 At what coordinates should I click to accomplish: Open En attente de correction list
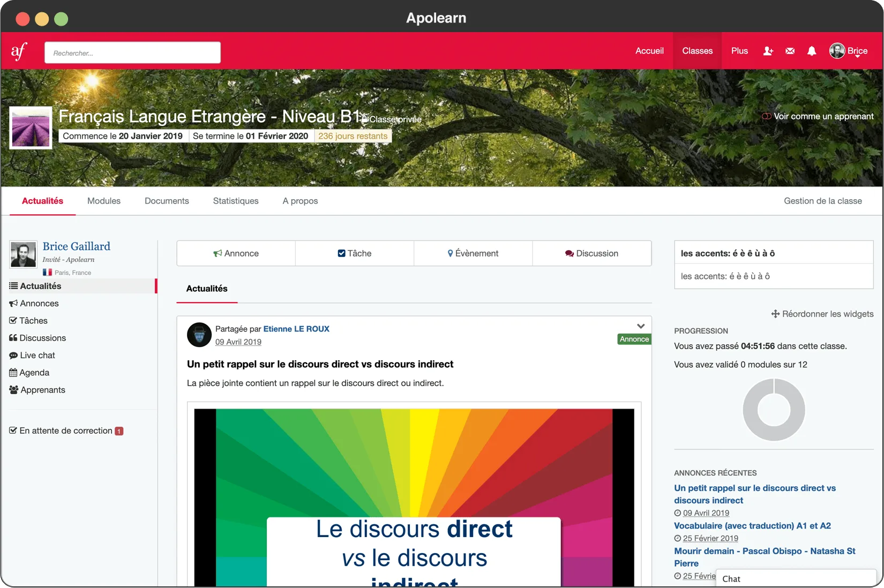click(66, 431)
